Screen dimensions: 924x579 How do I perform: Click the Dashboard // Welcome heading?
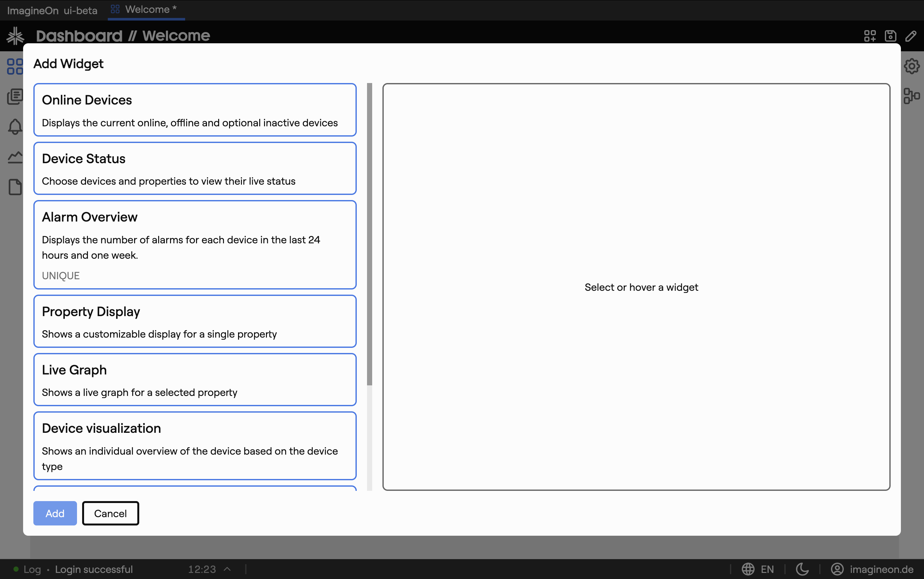point(123,36)
